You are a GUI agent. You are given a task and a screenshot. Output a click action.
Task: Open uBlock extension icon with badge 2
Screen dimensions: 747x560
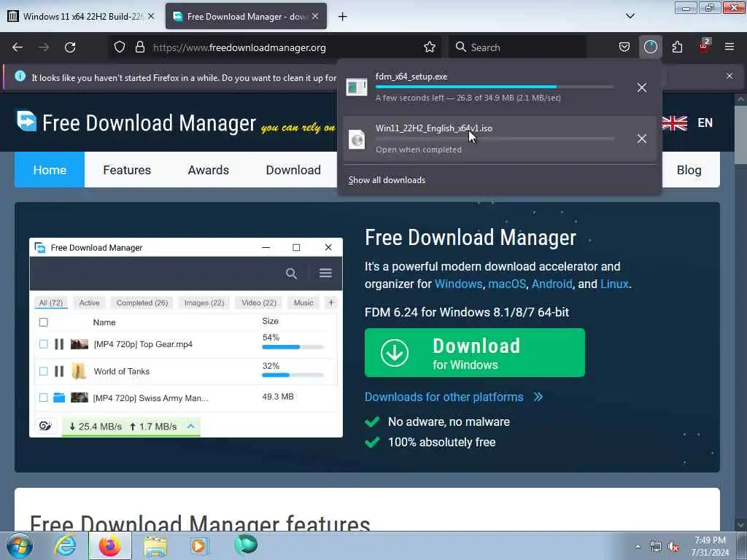704,46
